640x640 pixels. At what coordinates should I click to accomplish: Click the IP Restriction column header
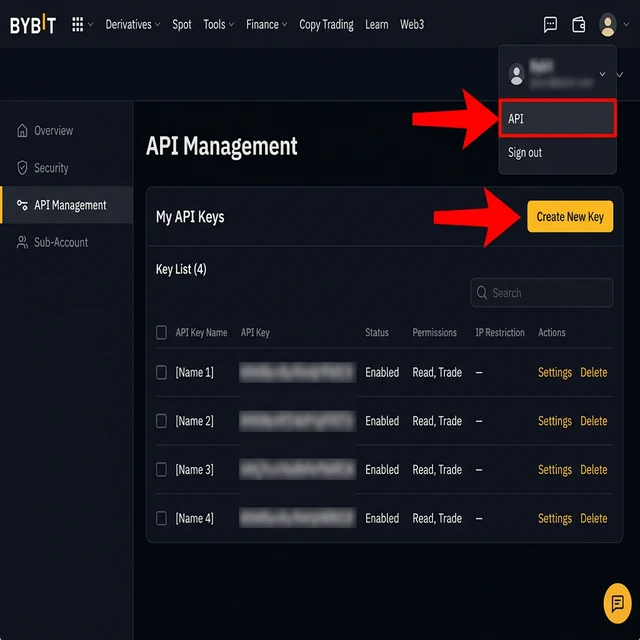[x=500, y=332]
